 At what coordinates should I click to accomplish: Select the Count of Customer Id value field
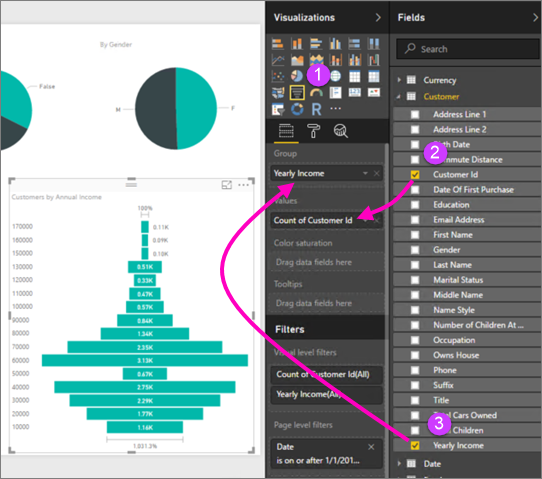pos(327,220)
